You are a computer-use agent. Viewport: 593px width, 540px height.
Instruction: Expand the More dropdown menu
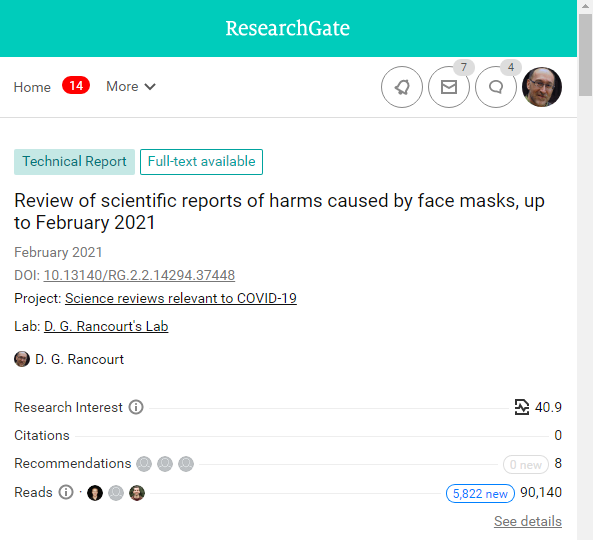coord(131,87)
